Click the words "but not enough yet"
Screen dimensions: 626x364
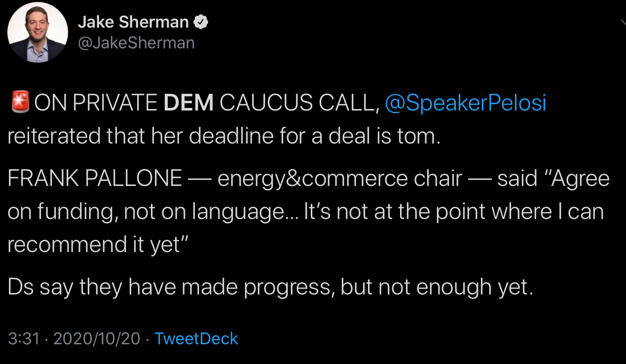(x=437, y=288)
